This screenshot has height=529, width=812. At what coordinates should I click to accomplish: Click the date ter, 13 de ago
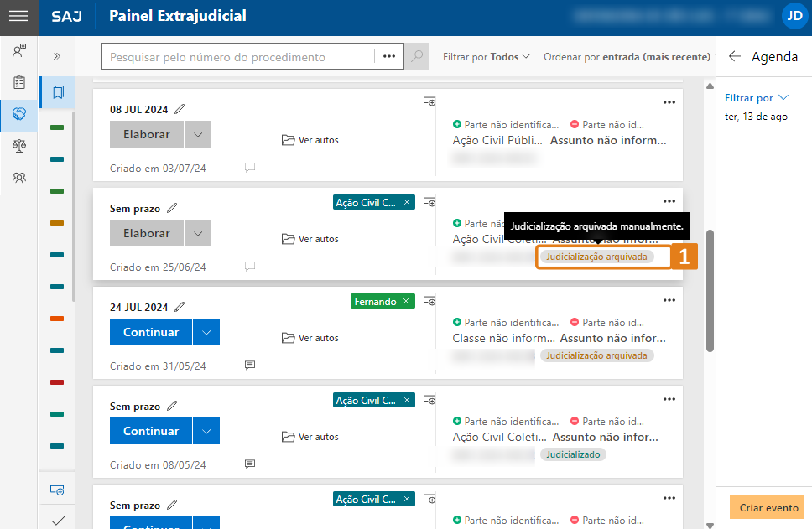click(756, 117)
